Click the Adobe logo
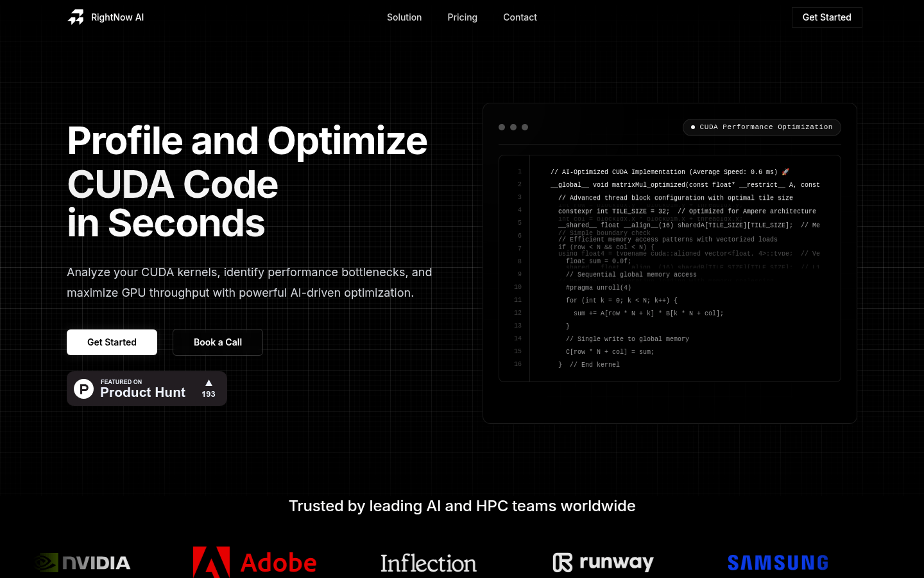The image size is (924, 578). tap(255, 563)
